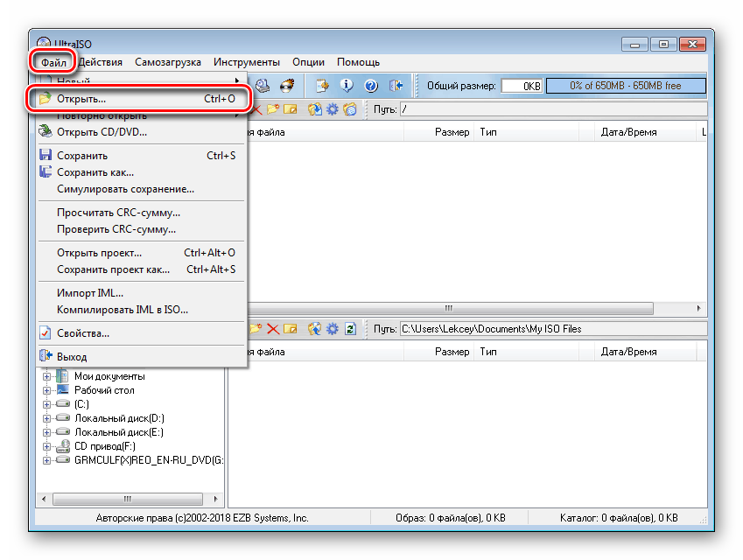
Task: Open the Действия menu
Action: pos(101,62)
